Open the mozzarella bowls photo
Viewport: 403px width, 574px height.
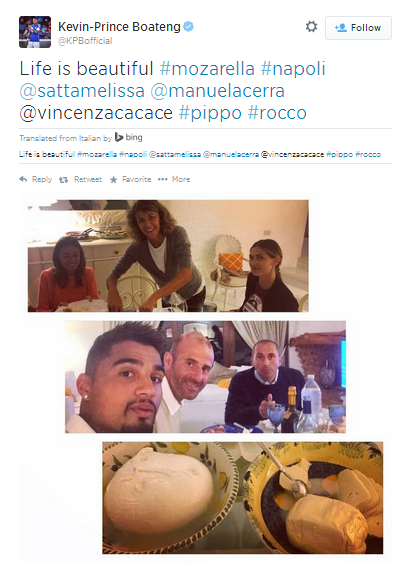[x=243, y=498]
